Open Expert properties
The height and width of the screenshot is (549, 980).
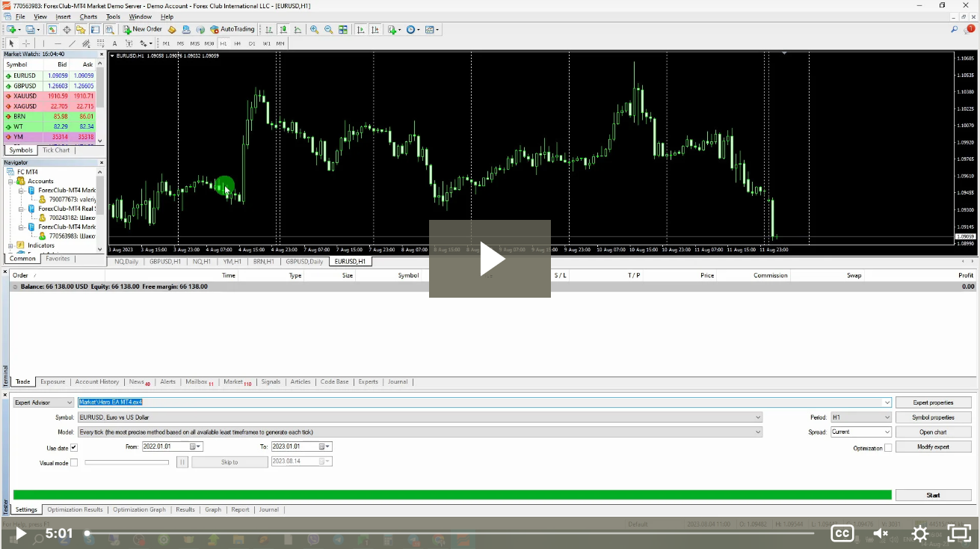[933, 402]
